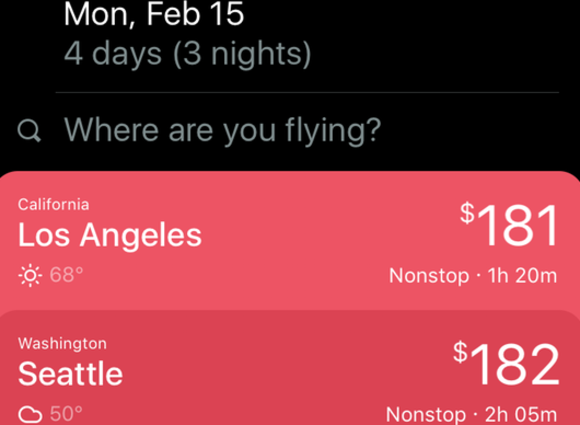Select the Los Angeles city name
Viewport: 580px width, 425px height.
point(110,235)
